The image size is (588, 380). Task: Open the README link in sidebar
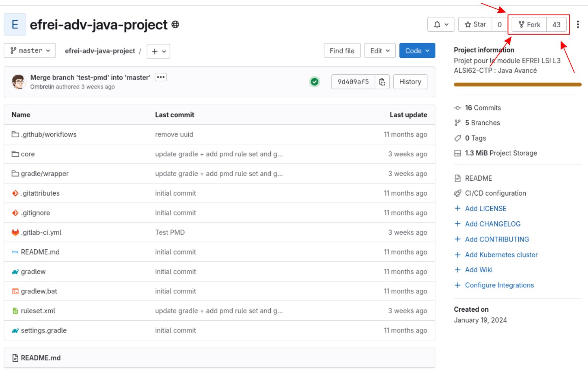point(478,178)
